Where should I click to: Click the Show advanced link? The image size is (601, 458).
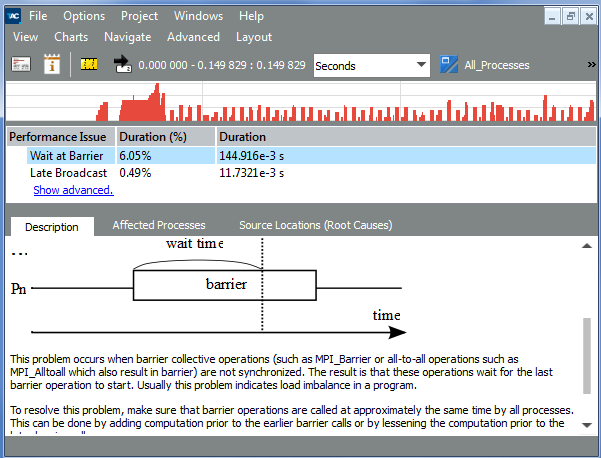click(x=73, y=190)
